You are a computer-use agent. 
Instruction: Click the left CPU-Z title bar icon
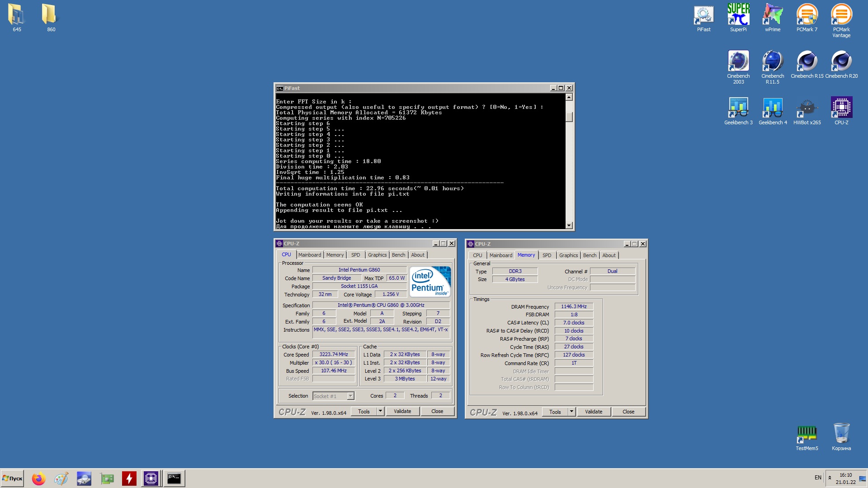tap(279, 244)
